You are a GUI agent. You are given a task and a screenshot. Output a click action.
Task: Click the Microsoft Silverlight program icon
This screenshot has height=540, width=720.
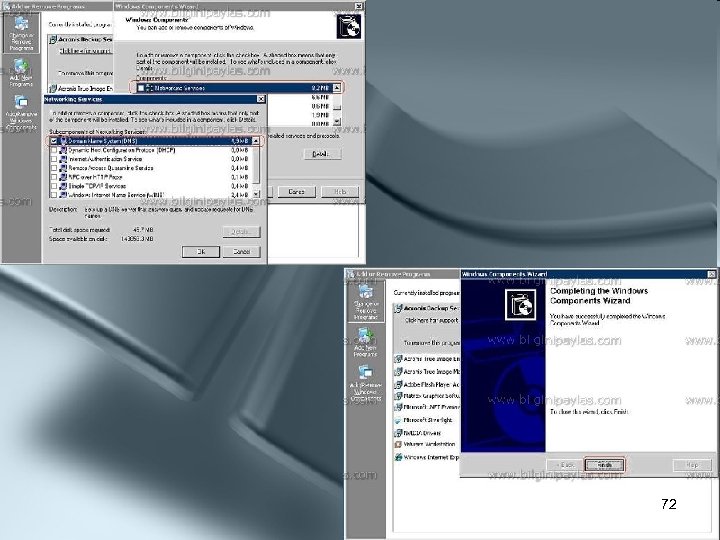(x=398, y=420)
